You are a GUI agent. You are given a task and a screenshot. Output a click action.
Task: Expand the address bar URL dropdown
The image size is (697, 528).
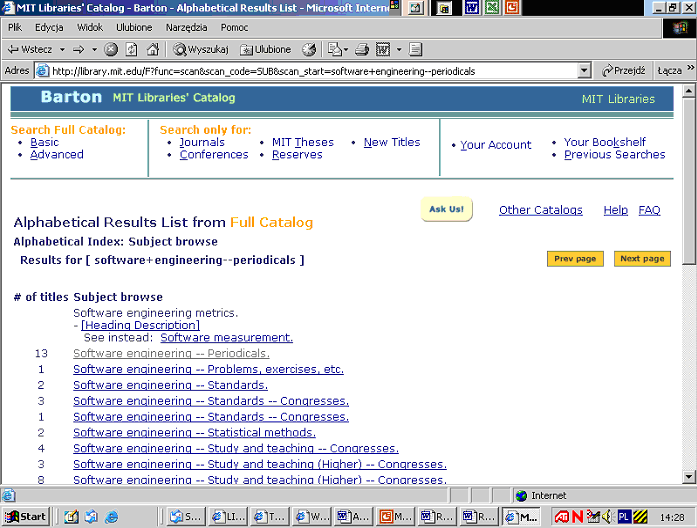point(589,71)
